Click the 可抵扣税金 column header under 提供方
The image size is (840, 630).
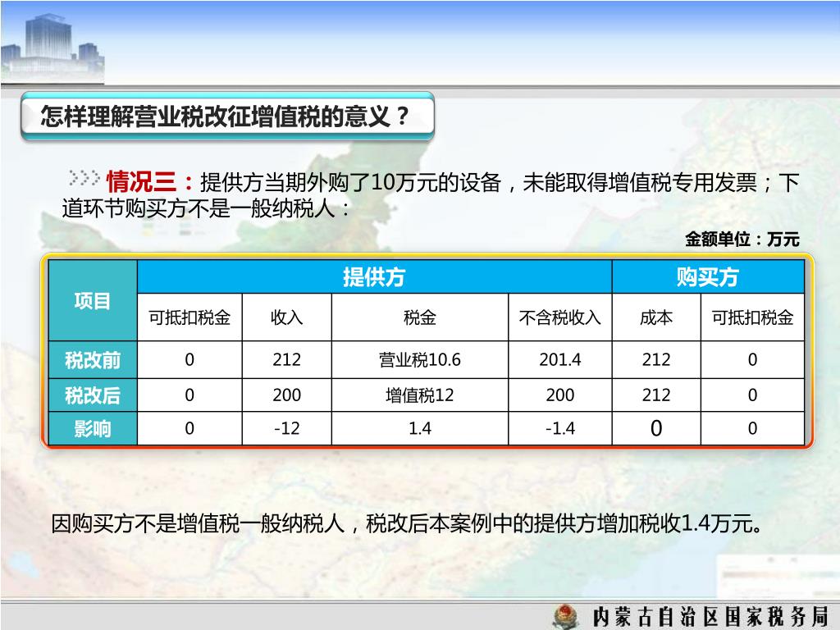[x=189, y=317]
